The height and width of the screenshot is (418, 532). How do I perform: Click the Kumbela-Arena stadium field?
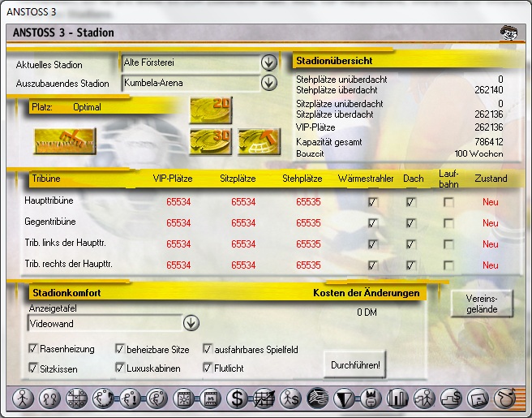click(191, 83)
